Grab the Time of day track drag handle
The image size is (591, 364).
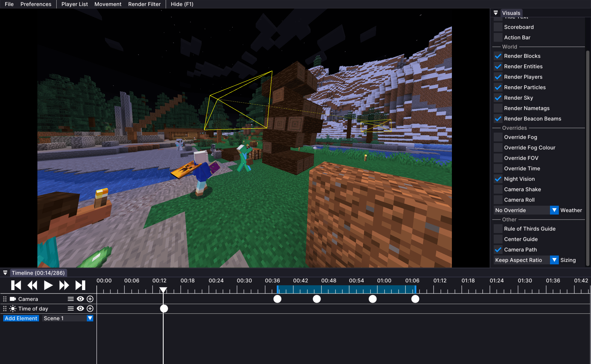coord(5,309)
